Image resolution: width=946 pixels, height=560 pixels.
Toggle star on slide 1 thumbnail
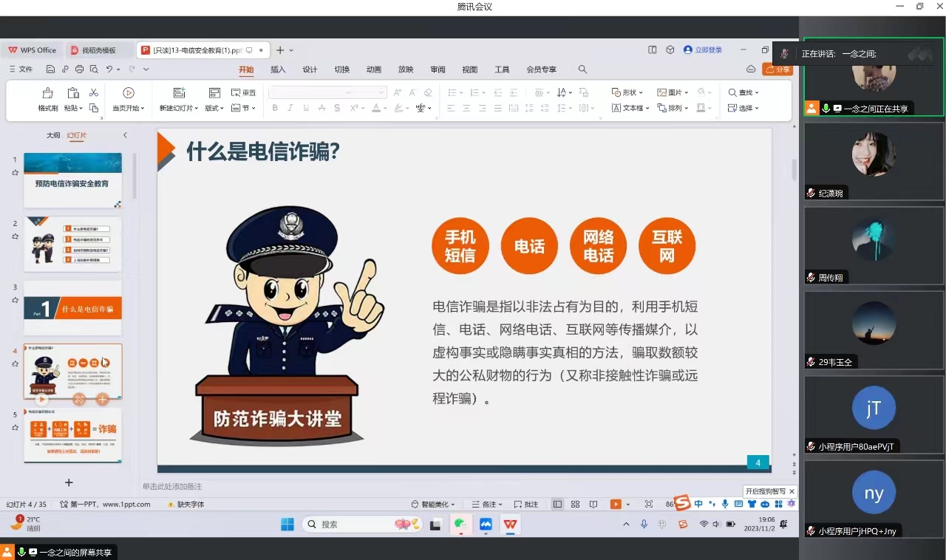point(15,172)
